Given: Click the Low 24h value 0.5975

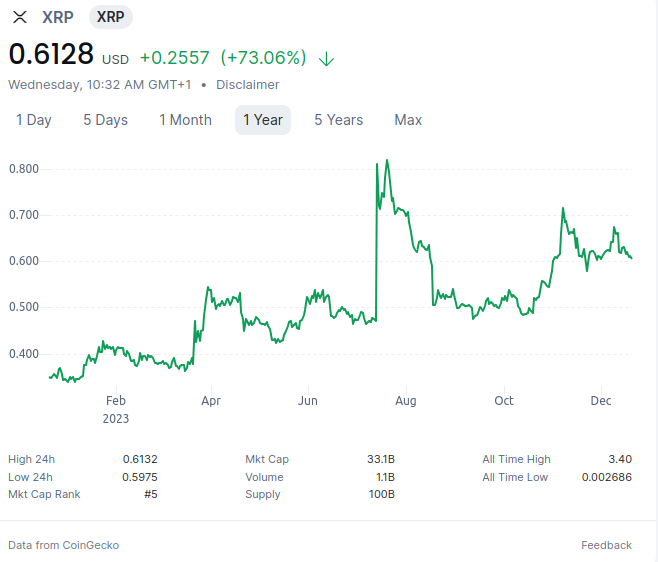Looking at the screenshot, I should click(140, 477).
